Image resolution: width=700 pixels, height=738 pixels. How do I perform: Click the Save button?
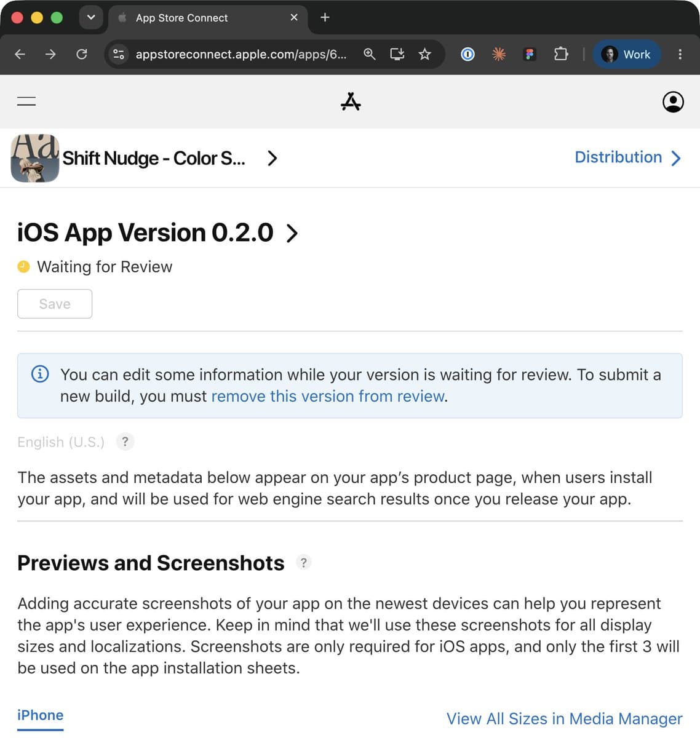click(x=55, y=304)
